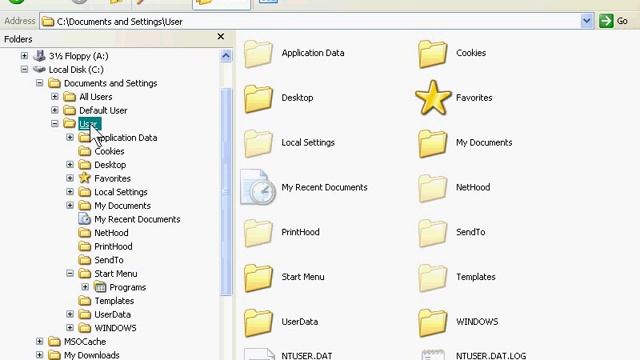Expand the UserData tree node
The height and width of the screenshot is (360, 640).
click(70, 314)
